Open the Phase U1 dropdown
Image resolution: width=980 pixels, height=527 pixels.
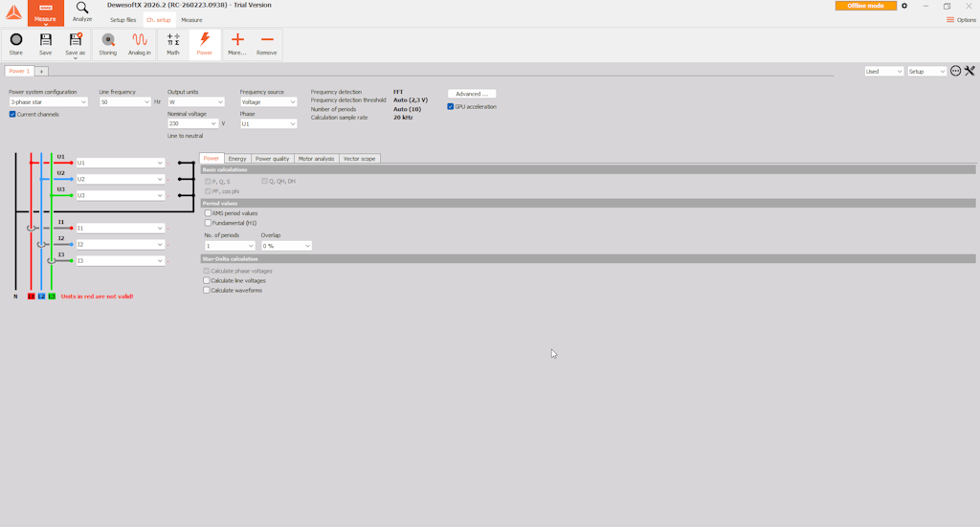click(x=268, y=123)
